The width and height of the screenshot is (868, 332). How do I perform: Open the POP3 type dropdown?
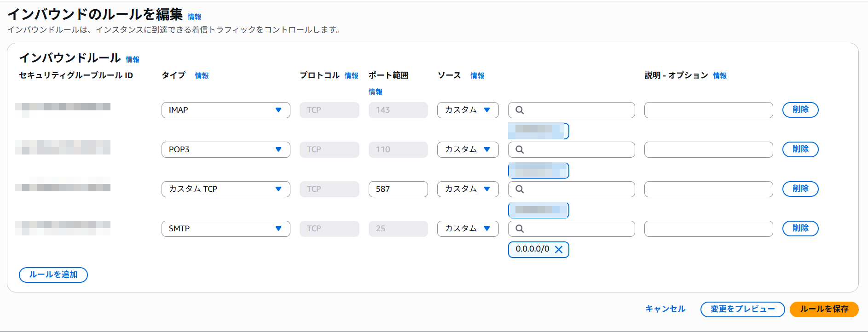(x=226, y=149)
